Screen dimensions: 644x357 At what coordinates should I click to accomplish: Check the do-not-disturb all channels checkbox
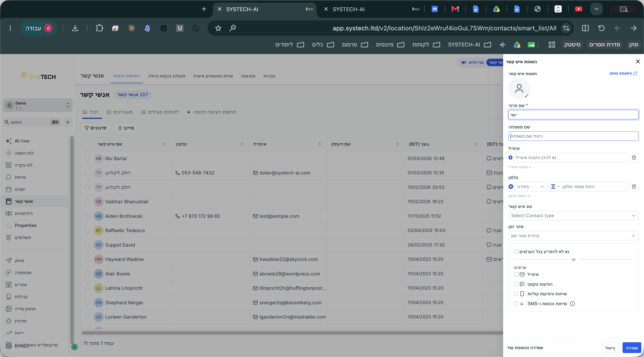pyautogui.click(x=516, y=252)
